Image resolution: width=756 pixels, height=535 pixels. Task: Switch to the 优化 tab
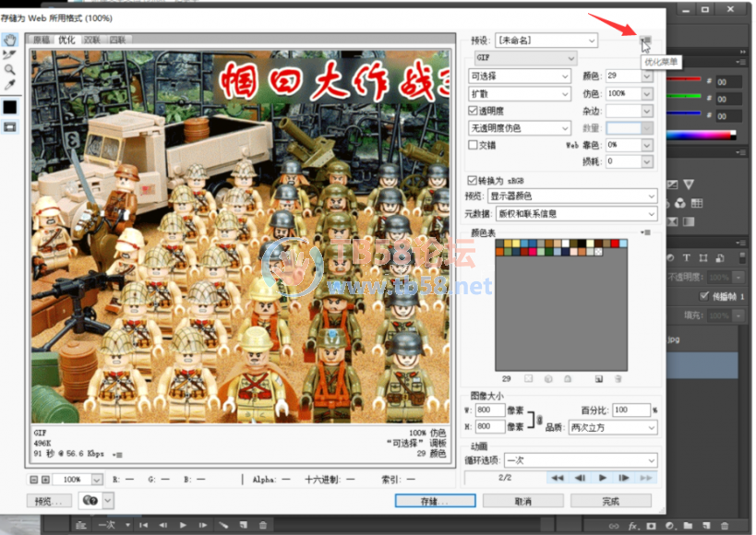point(66,40)
